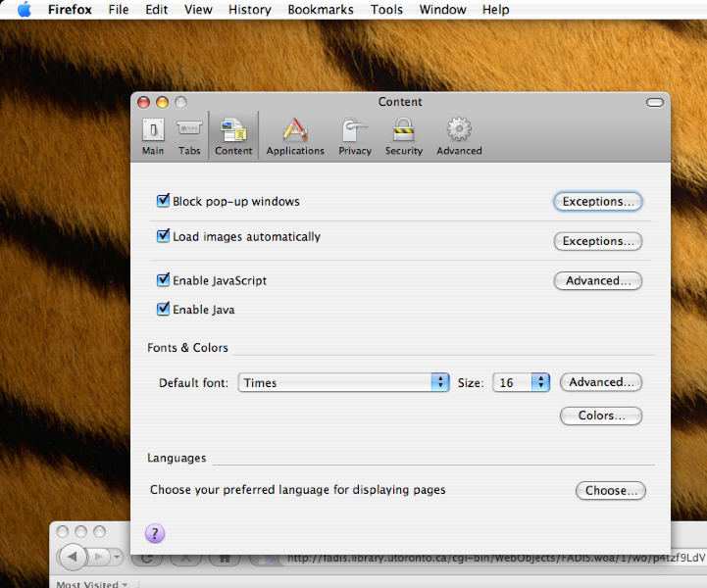
Task: Select the Content preferences pane icon
Action: click(x=233, y=136)
